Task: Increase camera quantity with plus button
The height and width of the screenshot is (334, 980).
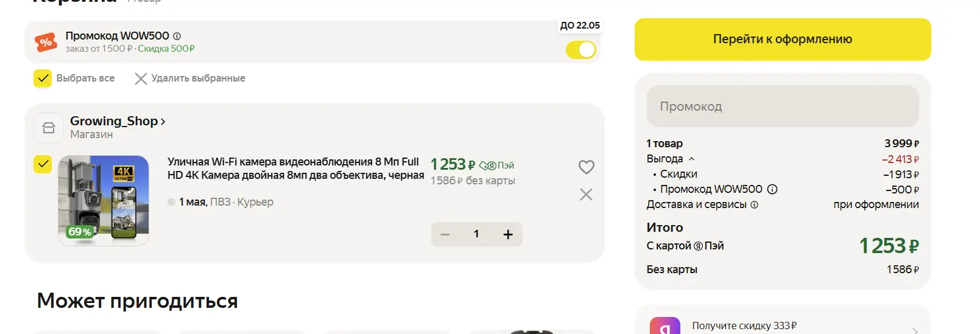Action: [x=508, y=234]
